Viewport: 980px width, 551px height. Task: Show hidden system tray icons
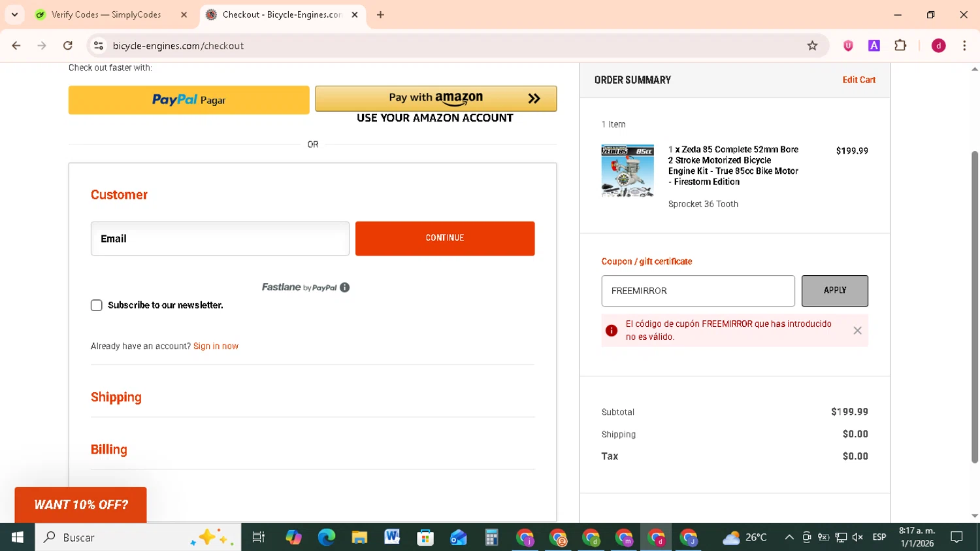click(789, 537)
